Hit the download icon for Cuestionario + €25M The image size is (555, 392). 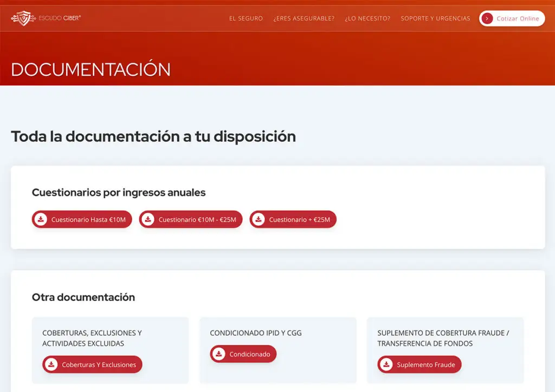point(259,219)
